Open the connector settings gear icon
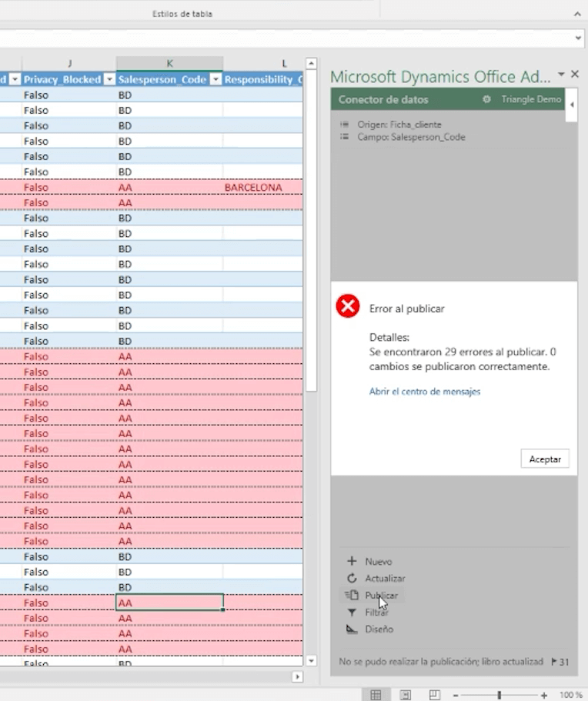This screenshot has height=701, width=588. pos(486,99)
